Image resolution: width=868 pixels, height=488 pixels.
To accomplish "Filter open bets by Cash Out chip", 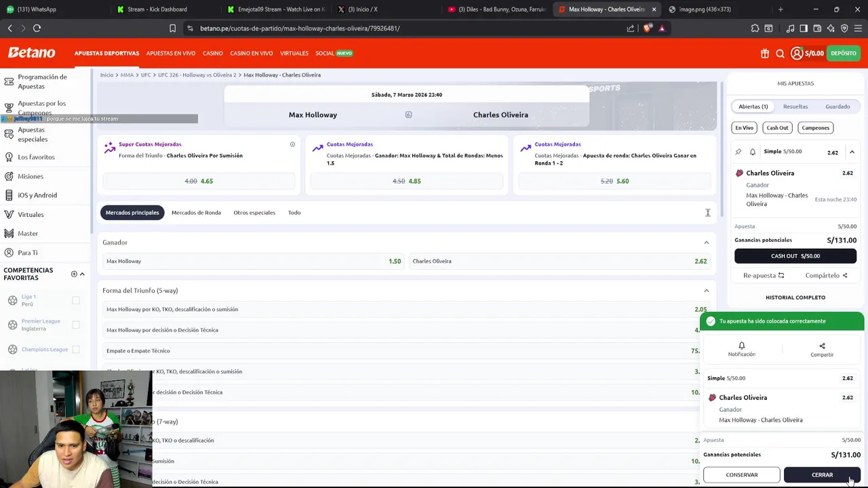I will (777, 127).
